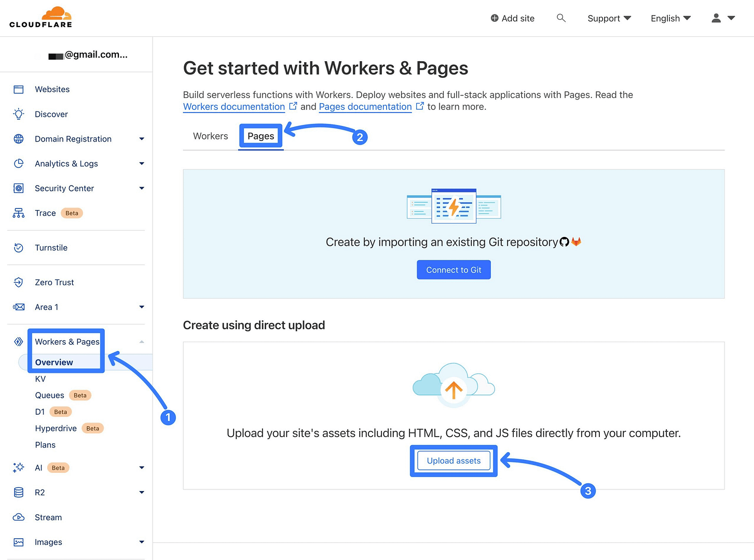Click the Workers & Pages diamond icon
Viewport: 754px width, 560px height.
click(x=19, y=341)
